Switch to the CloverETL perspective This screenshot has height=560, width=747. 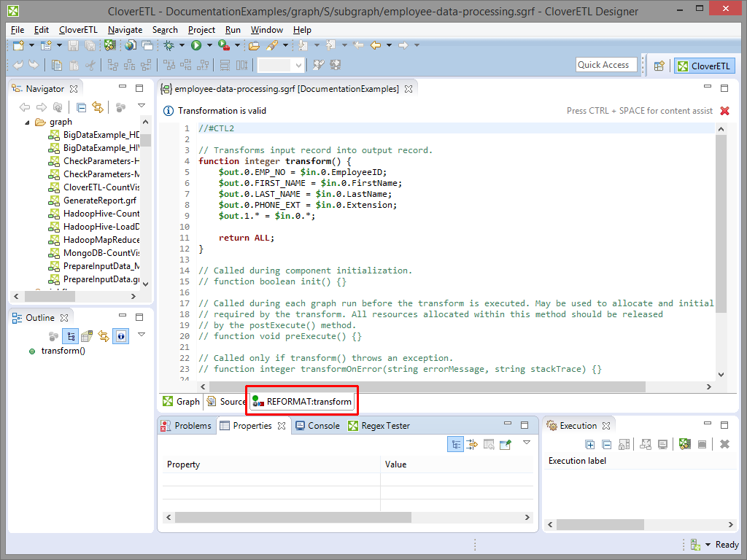(705, 66)
